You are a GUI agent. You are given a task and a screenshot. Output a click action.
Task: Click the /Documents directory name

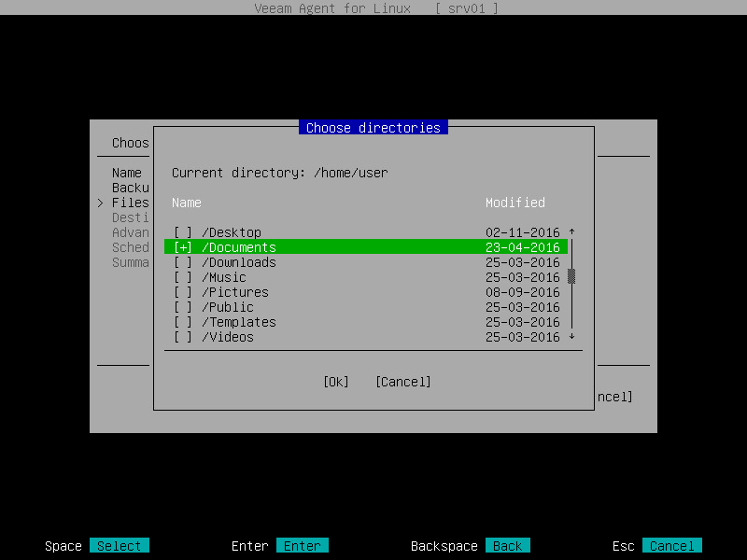(239, 247)
